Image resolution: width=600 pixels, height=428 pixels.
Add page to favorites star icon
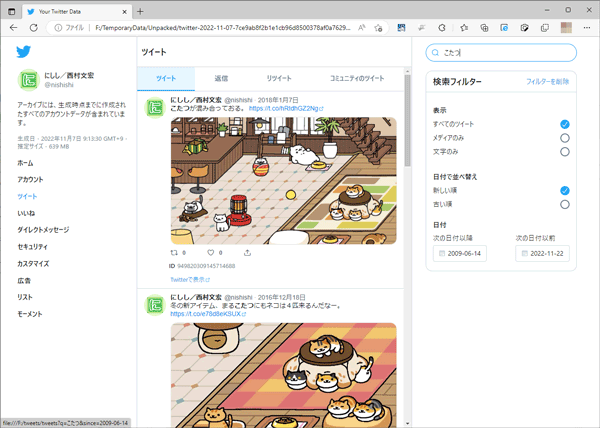(x=378, y=28)
